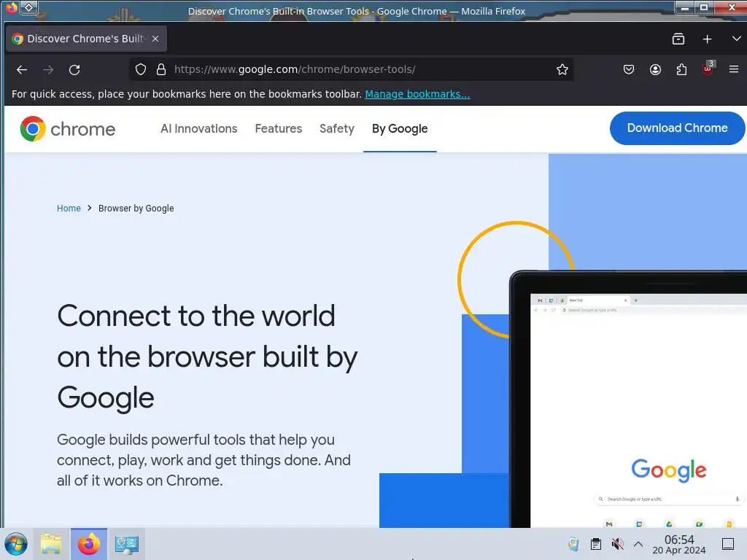This screenshot has height=560, width=747.
Task: Open the Extensions puzzle piece icon
Action: point(682,69)
